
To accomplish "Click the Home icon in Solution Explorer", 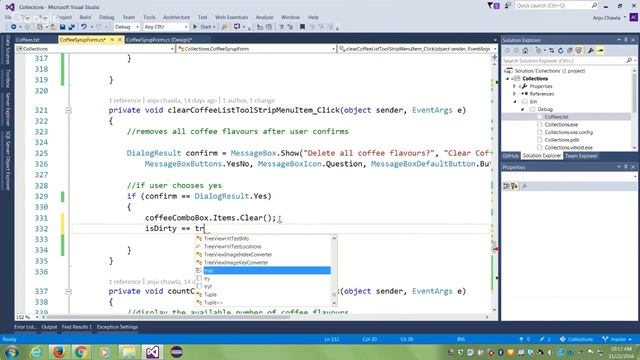I will coord(525,51).
